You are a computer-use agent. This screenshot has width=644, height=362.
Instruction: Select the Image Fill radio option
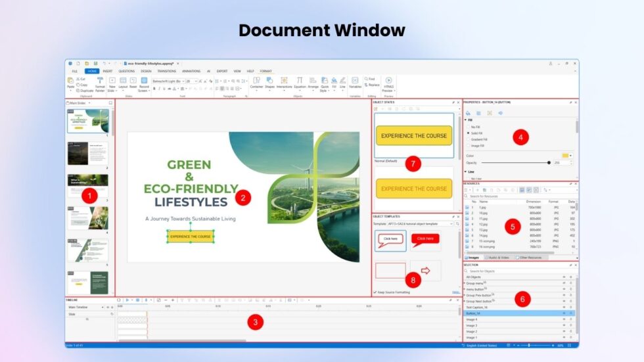[468, 146]
